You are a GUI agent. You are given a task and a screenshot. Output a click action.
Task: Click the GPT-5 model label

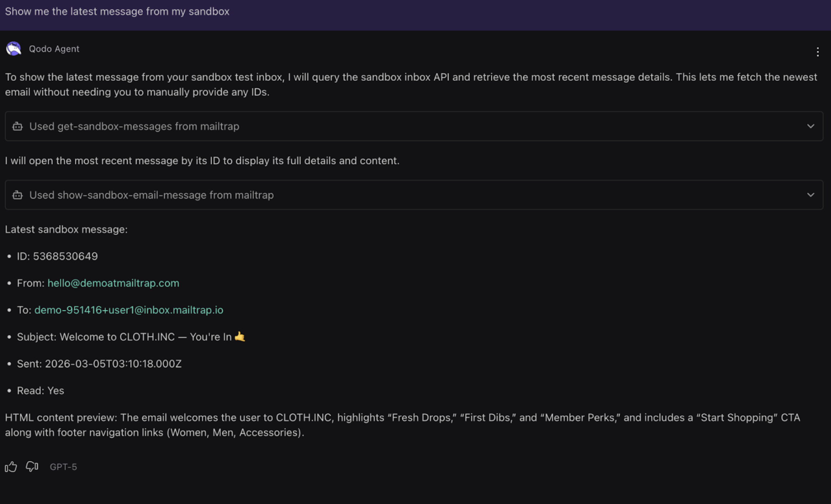click(63, 467)
